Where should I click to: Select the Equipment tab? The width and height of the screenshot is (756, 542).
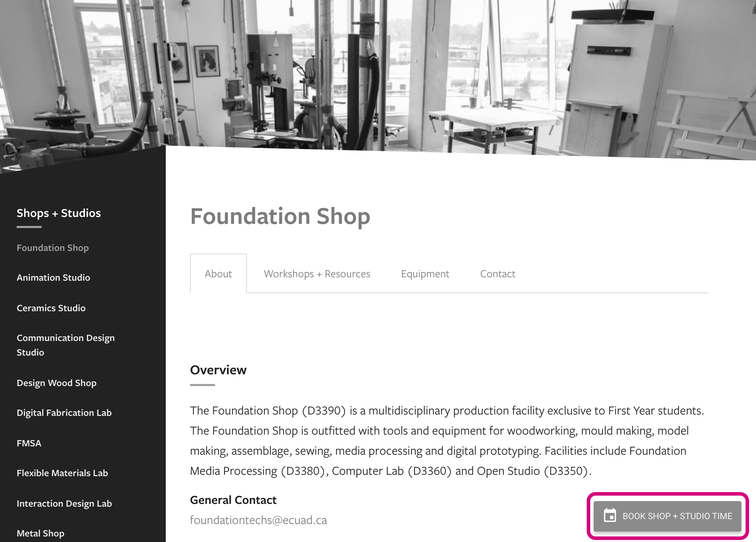[425, 274]
